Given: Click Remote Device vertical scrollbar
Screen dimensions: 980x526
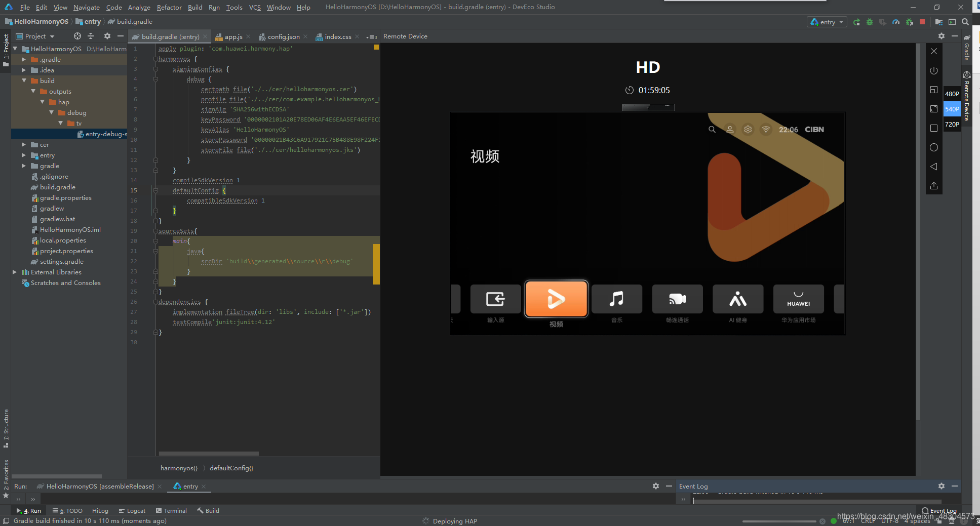Looking at the screenshot, I should 918,232.
